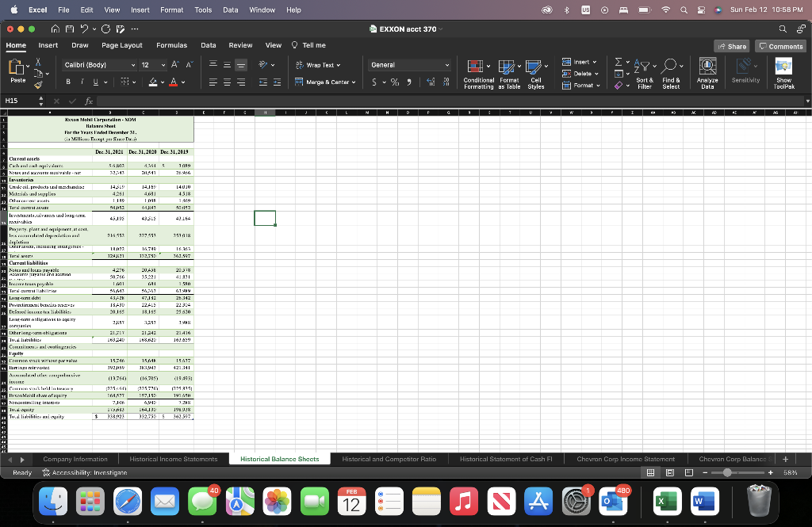Align text left
The image size is (812, 527).
click(x=213, y=82)
